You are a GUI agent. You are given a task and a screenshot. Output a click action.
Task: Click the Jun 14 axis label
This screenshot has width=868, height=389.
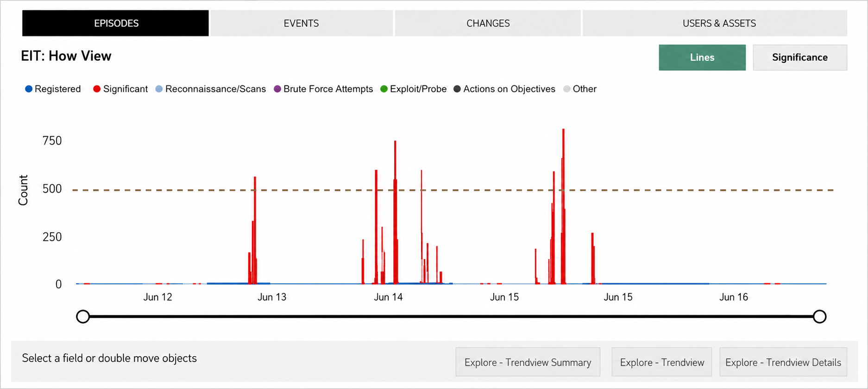pyautogui.click(x=388, y=297)
